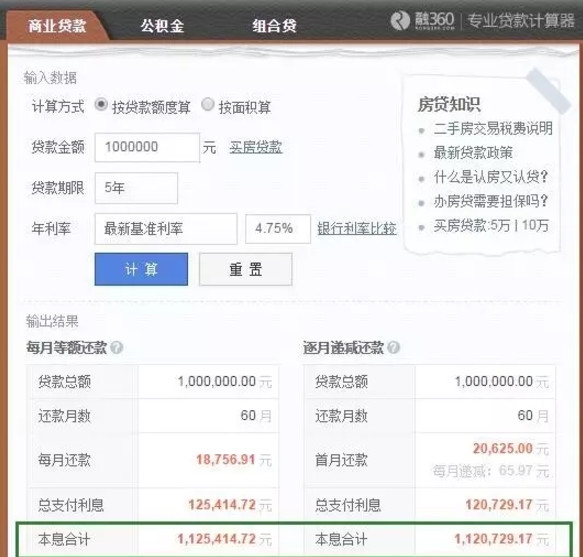The image size is (583, 557).
Task: Open 什么是认房又认贷? article
Action: [x=491, y=177]
